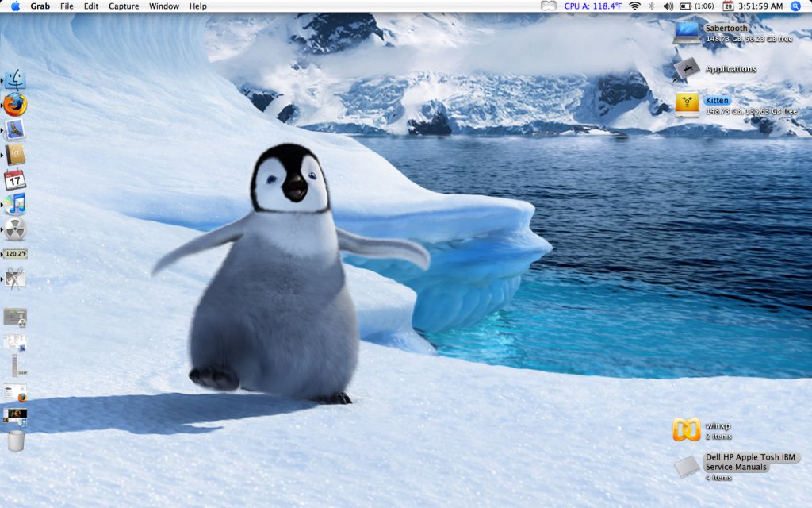Open the Edit menu

point(91,6)
